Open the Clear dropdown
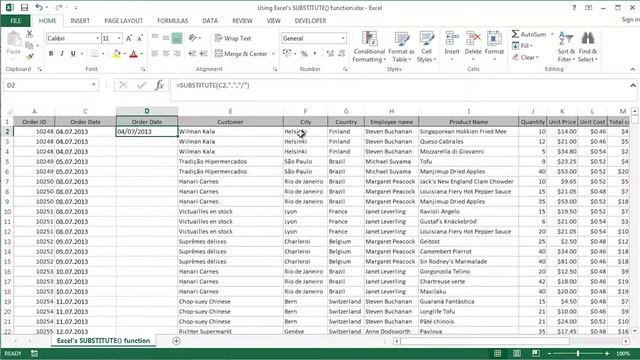 pos(525,57)
